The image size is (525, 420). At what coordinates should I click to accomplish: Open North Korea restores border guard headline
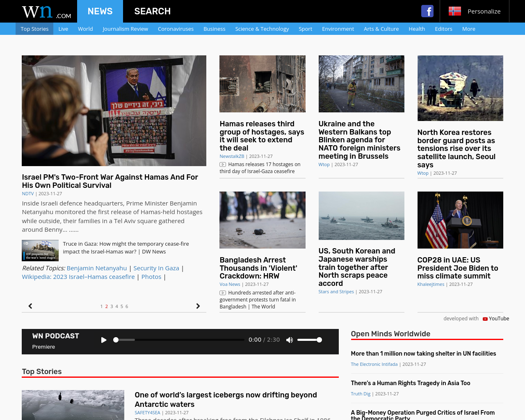[x=456, y=148]
